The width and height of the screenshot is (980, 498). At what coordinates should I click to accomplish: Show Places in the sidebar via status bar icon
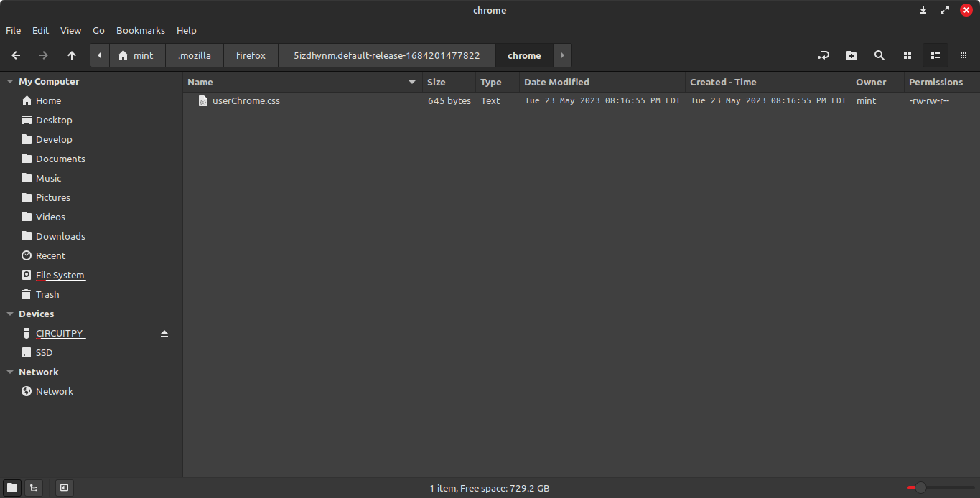pos(12,488)
